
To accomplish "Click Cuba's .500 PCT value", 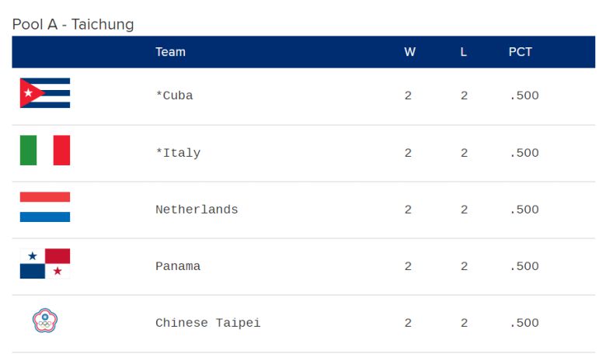I will click(524, 96).
